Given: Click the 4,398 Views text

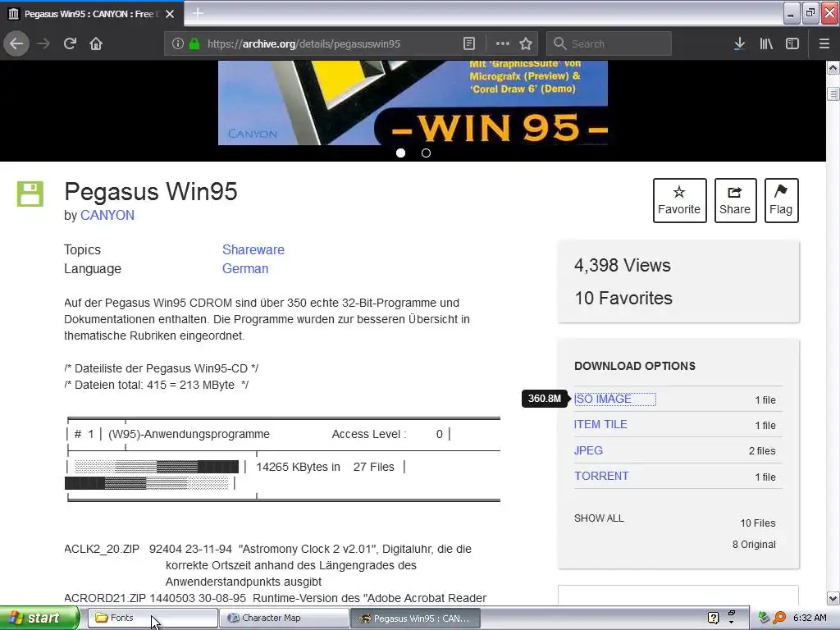Looking at the screenshot, I should click(x=623, y=265).
